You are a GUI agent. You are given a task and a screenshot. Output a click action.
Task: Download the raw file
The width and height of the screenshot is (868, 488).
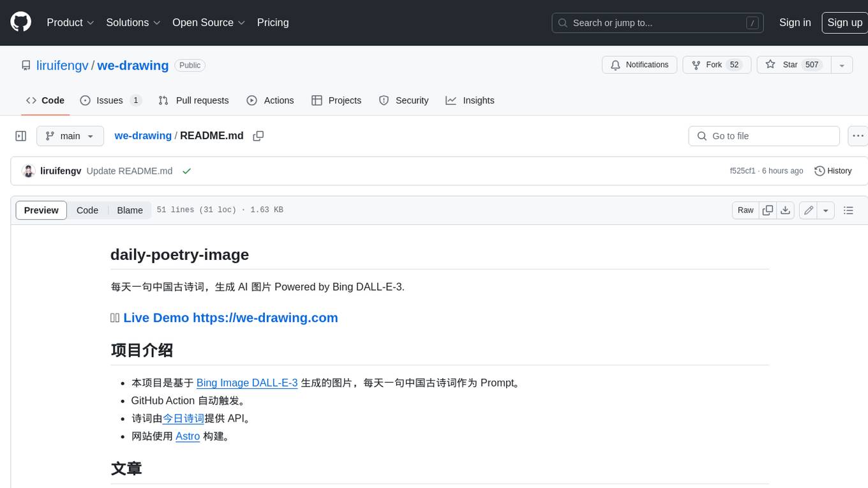pyautogui.click(x=786, y=210)
